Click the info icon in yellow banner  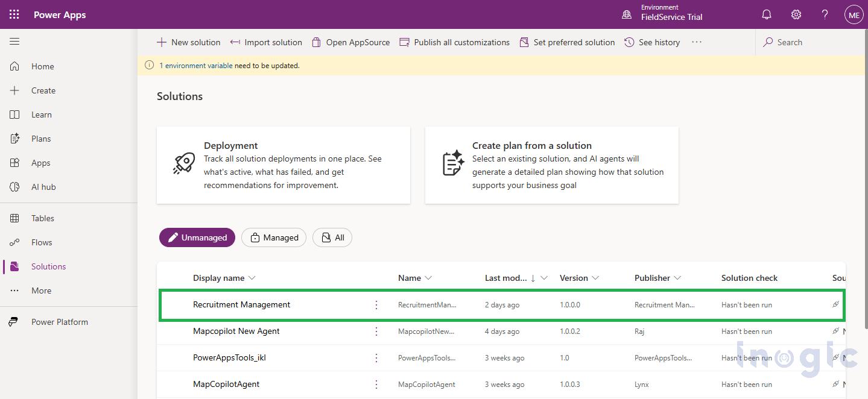coord(149,65)
